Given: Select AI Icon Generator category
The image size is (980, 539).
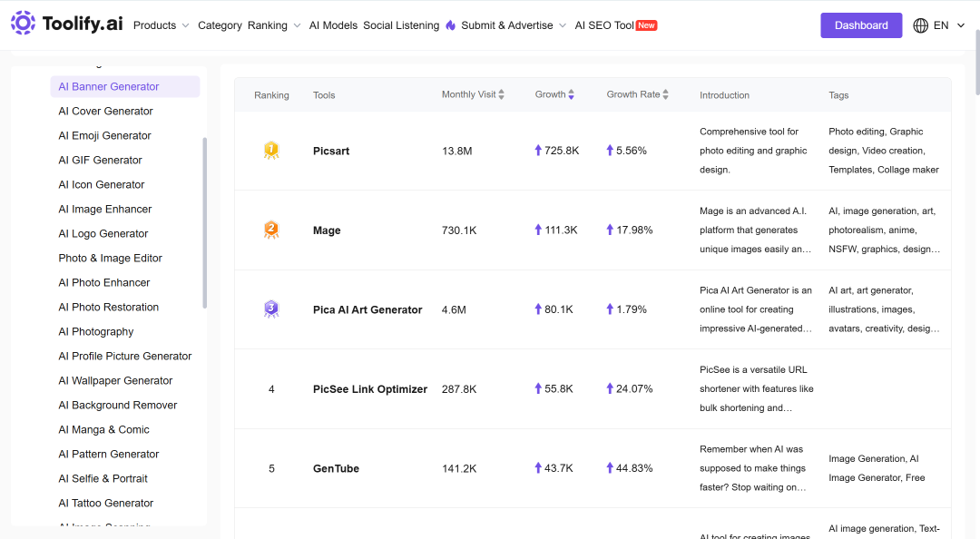Looking at the screenshot, I should [x=102, y=184].
